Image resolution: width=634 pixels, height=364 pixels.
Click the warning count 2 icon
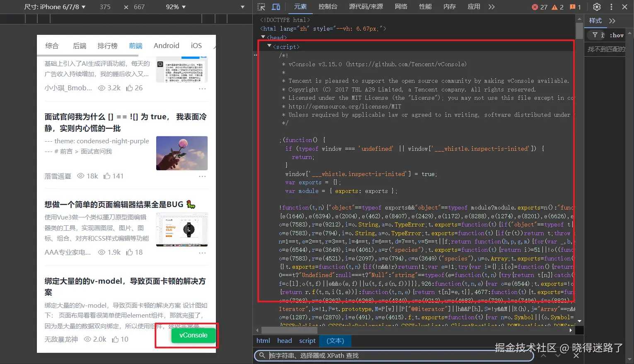557,7
